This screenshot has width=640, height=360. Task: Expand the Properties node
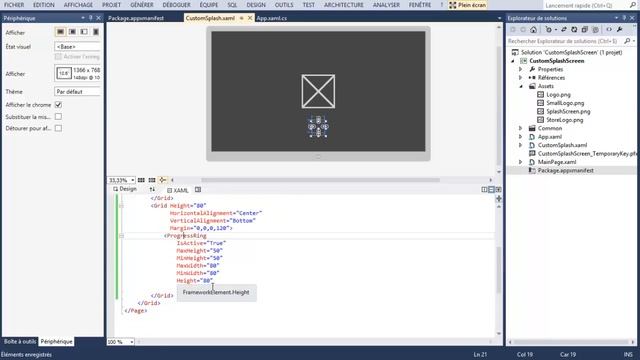pos(520,69)
